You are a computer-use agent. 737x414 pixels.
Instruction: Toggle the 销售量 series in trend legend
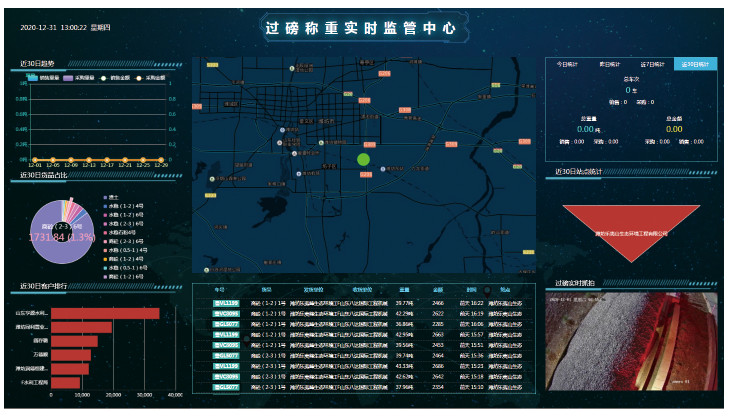43,78
